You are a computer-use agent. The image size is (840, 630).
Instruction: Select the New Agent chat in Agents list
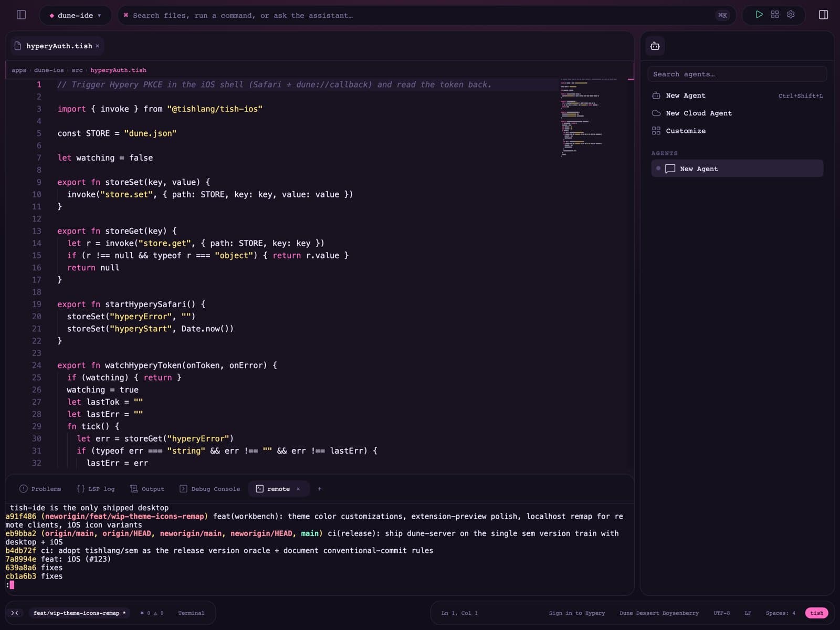pyautogui.click(x=737, y=169)
